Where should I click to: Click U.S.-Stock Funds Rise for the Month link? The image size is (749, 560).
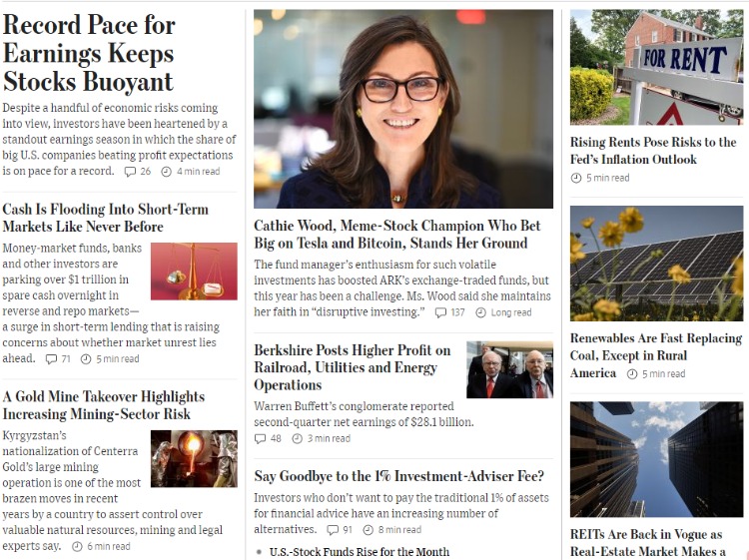360,552
